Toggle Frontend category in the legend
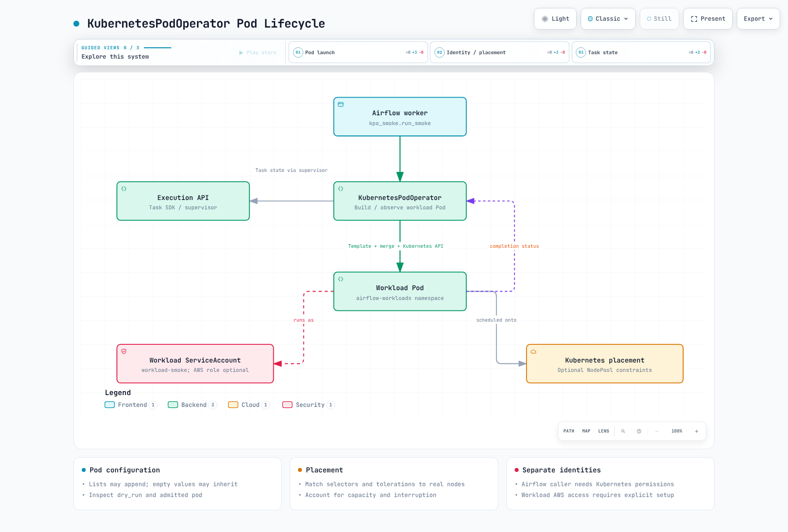Screen dimensions: 788x532 pos(131,405)
